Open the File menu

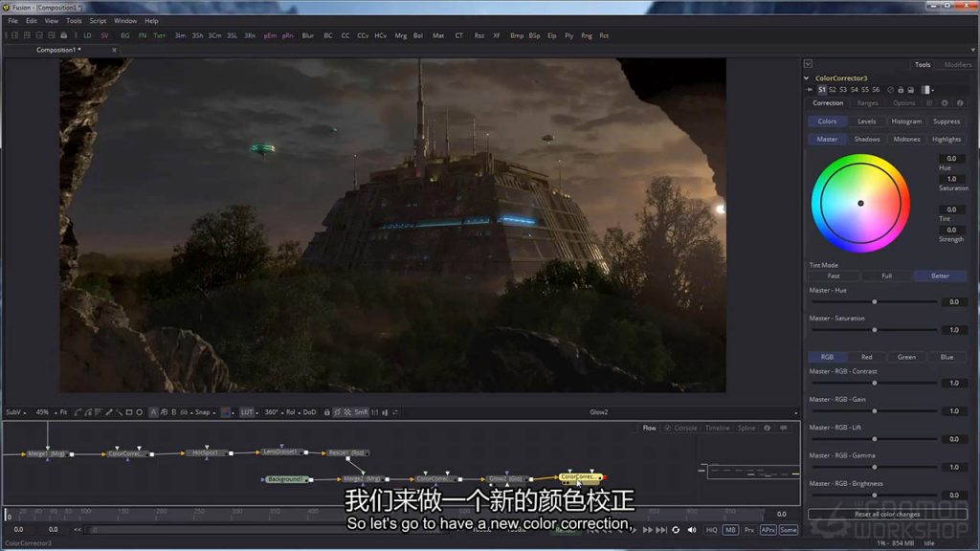12,21
